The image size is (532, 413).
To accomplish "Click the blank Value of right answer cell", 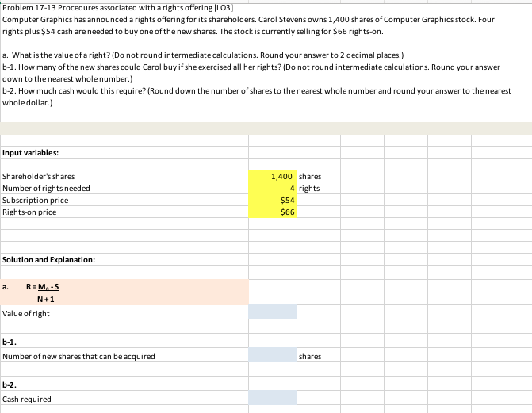I will (273, 312).
